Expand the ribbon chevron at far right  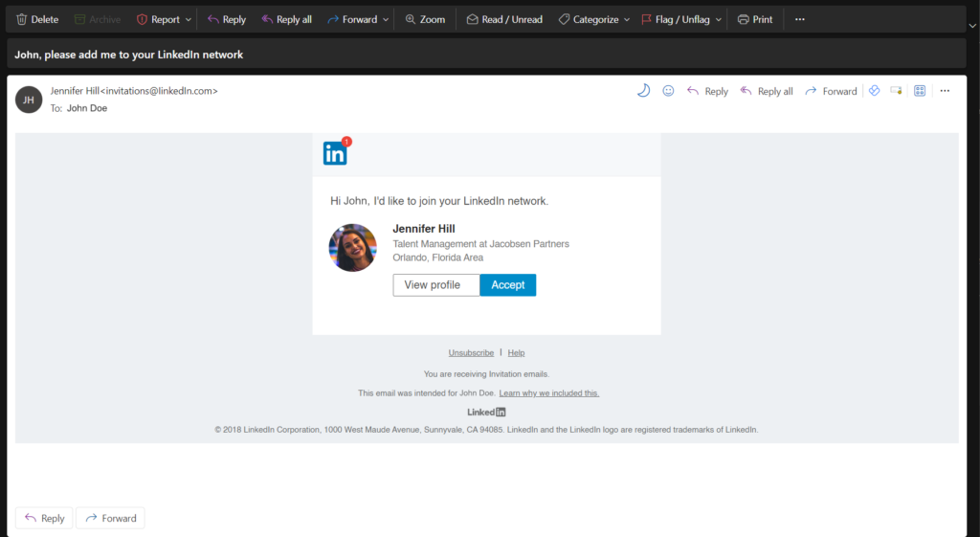coord(972,26)
